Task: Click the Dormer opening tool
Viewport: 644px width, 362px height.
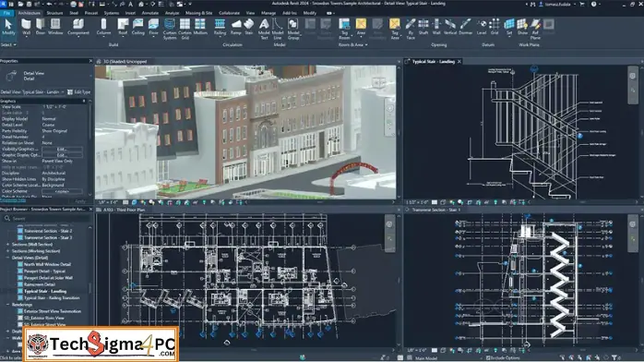Action: click(x=465, y=27)
